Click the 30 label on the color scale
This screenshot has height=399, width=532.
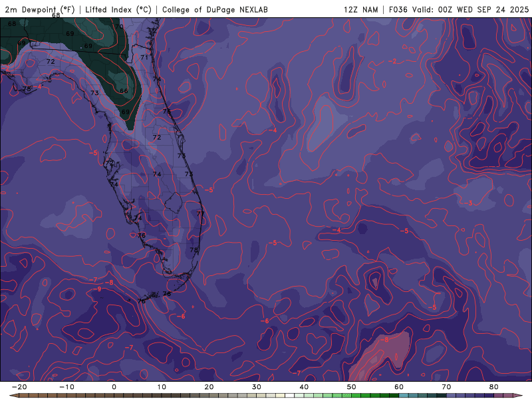tap(257, 387)
